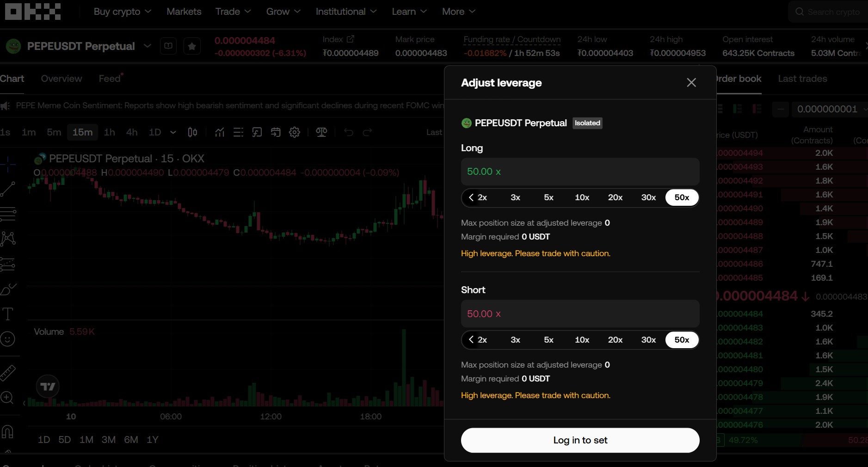Select 30x leverage for Long
The width and height of the screenshot is (868, 467).
point(648,197)
